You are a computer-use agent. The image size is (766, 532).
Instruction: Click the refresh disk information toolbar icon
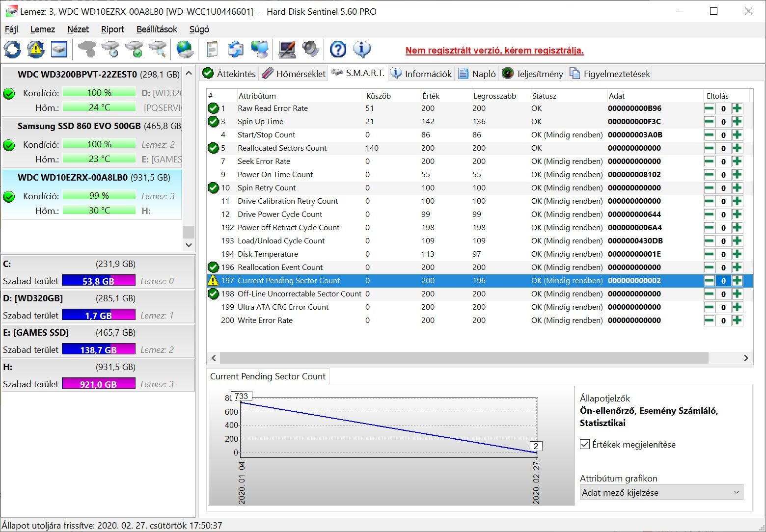12,49
